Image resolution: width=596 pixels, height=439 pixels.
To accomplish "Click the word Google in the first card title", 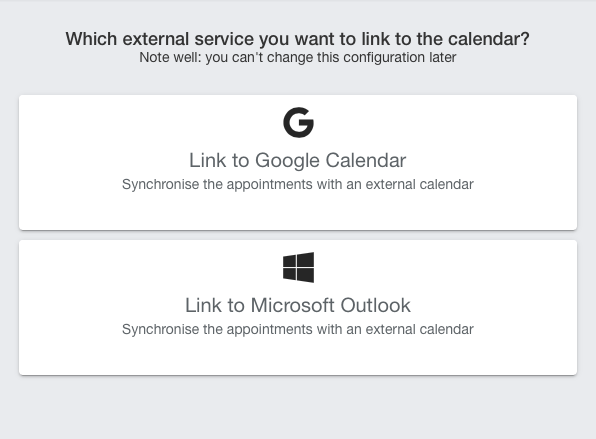I will (287, 160).
